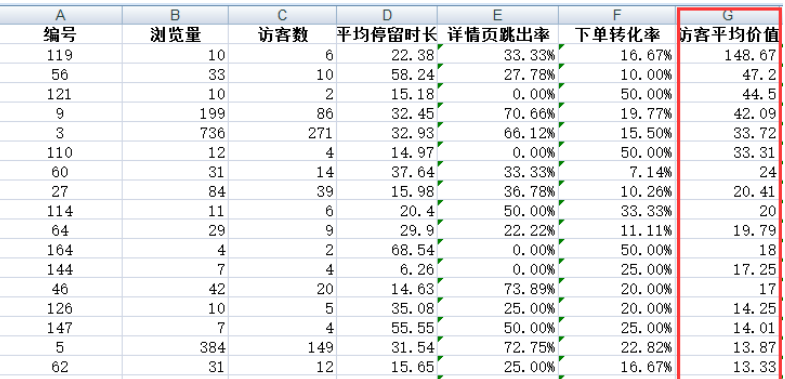Screen dimensions: 785x379
Task: Select column A header
Action: [60, 16]
